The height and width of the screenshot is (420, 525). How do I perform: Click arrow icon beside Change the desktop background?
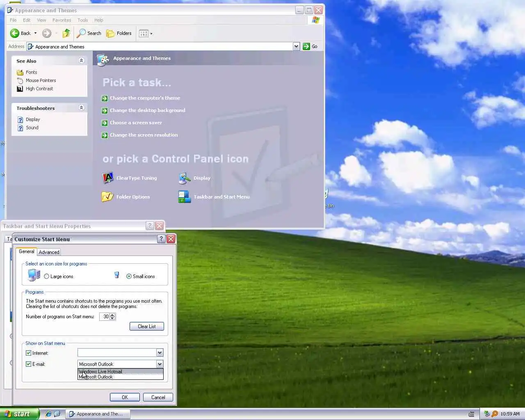click(105, 111)
